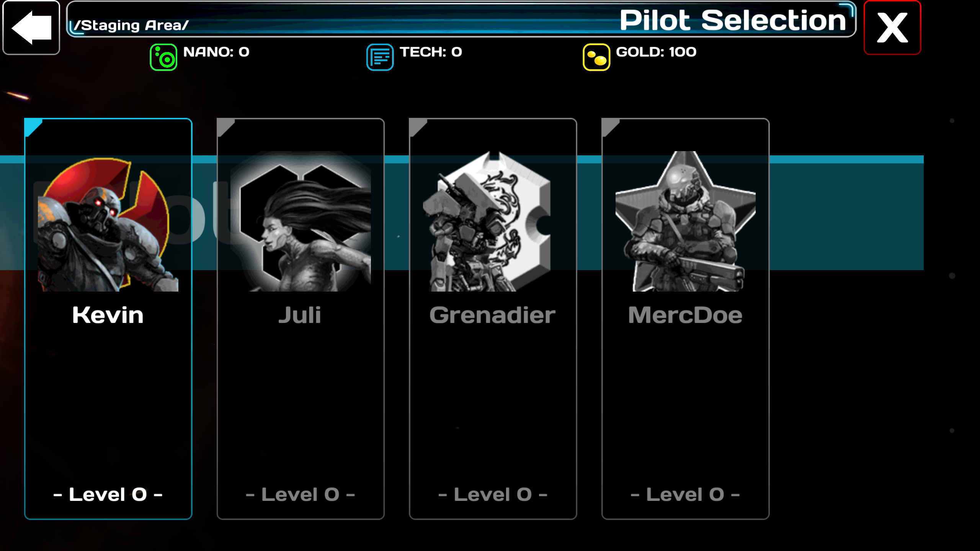Tap the yellow Gold coins icon
Image resolution: width=980 pixels, height=551 pixels.
(596, 57)
